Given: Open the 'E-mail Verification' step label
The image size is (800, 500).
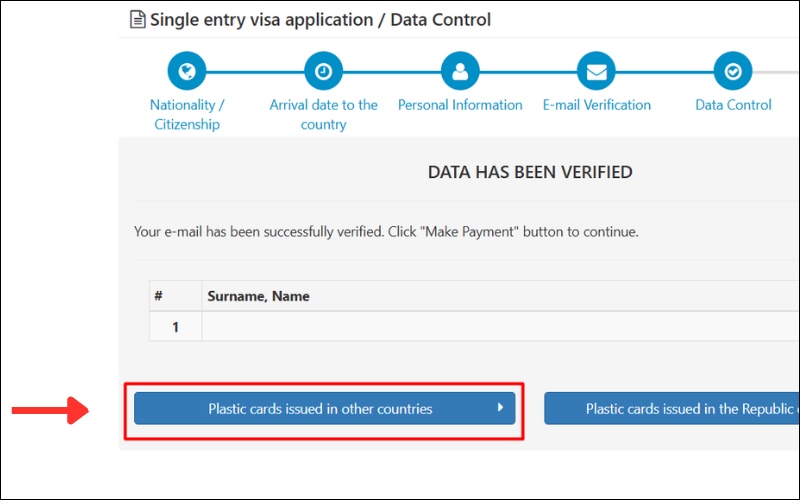Looking at the screenshot, I should coord(596,105).
